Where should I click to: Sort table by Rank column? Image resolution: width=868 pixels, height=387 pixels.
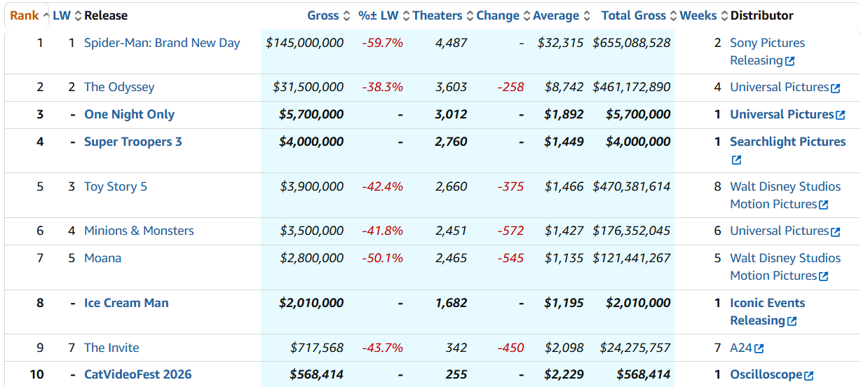[x=25, y=15]
